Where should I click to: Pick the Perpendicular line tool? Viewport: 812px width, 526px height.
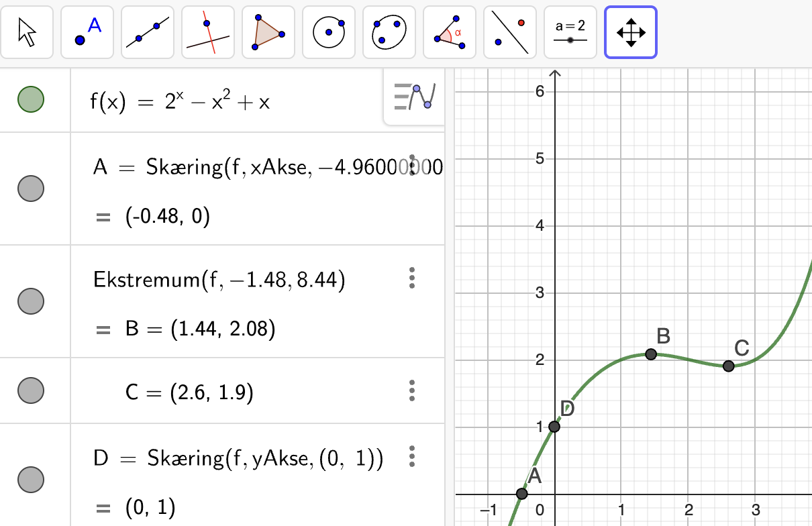click(x=208, y=32)
